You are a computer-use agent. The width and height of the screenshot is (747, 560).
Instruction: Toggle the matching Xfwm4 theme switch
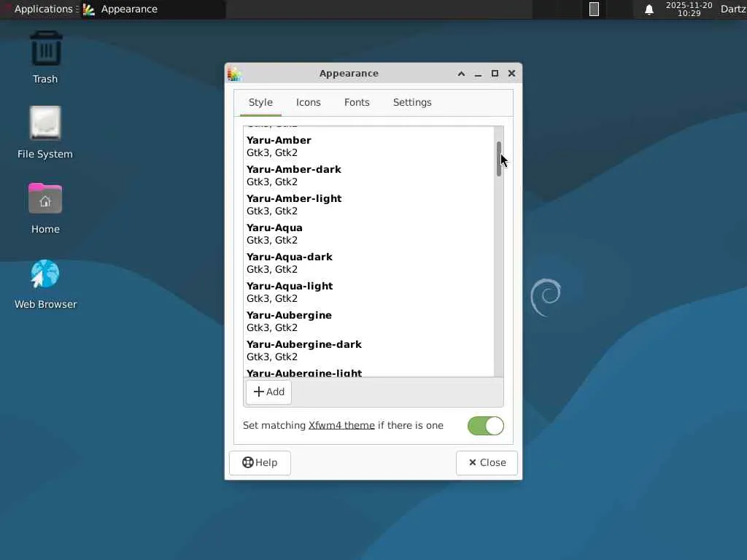(485, 426)
